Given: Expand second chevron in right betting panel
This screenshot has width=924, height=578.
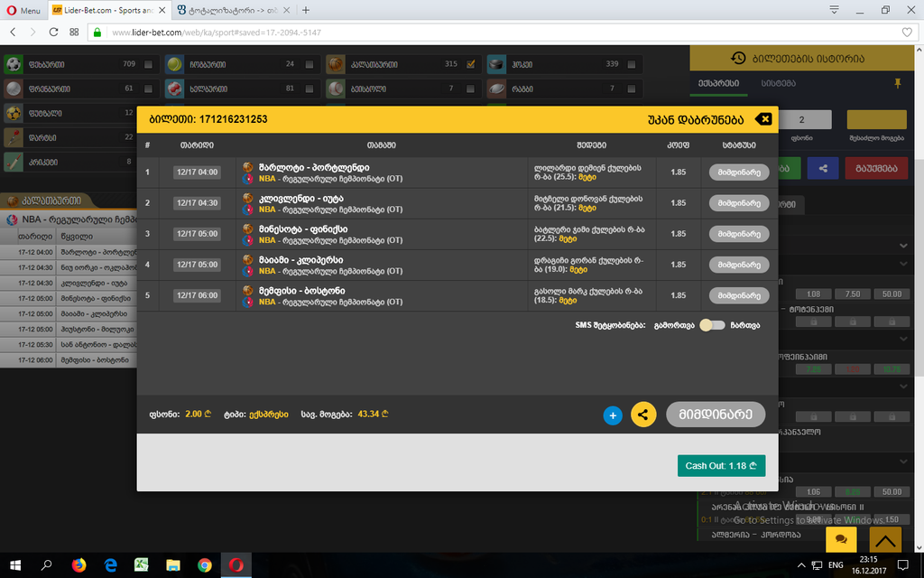Looking at the screenshot, I should pyautogui.click(x=903, y=264).
